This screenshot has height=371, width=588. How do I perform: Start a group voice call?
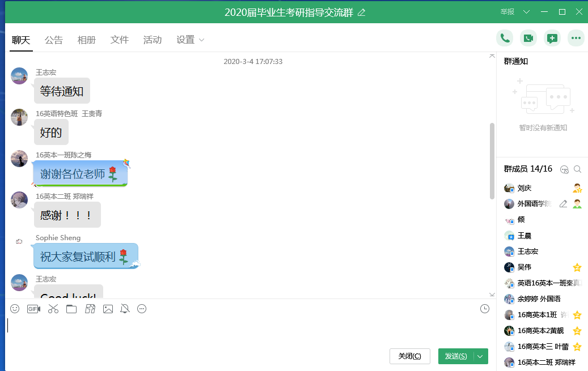click(x=504, y=38)
